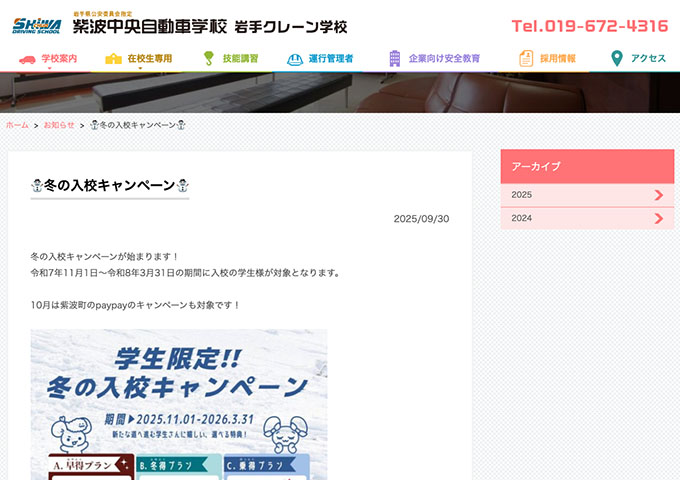Click the red car icon for 学校案内

coord(27,59)
